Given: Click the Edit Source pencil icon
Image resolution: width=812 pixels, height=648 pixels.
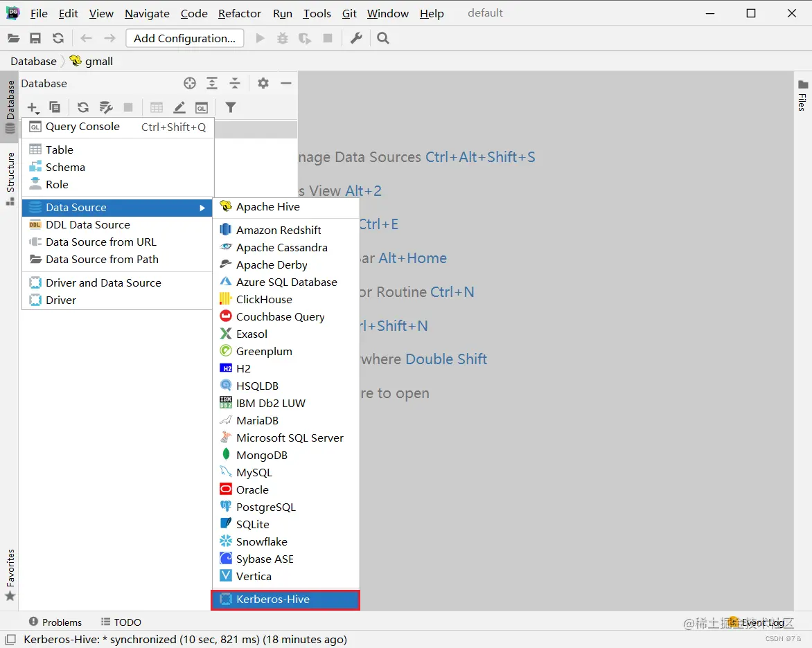Looking at the screenshot, I should coord(179,107).
